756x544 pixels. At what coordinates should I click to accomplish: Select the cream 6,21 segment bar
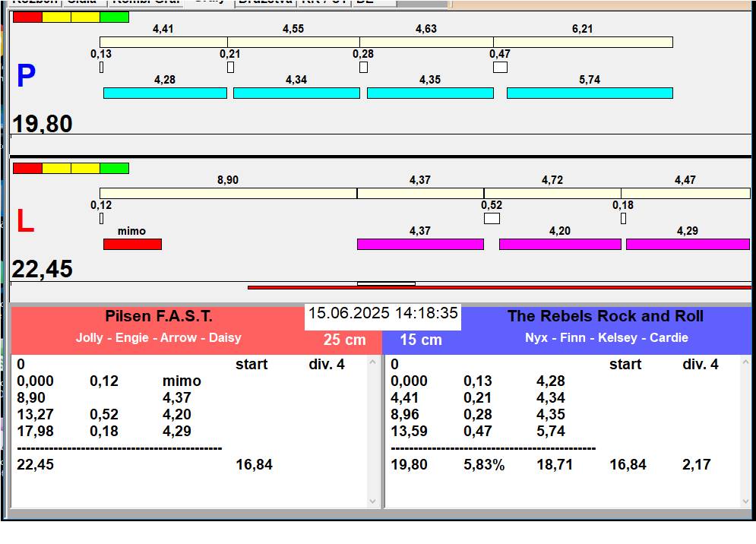point(582,42)
